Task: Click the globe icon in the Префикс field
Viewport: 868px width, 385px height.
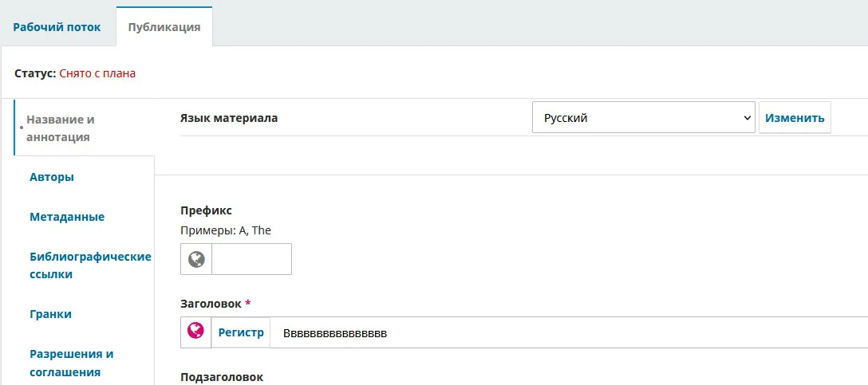Action: tap(196, 259)
